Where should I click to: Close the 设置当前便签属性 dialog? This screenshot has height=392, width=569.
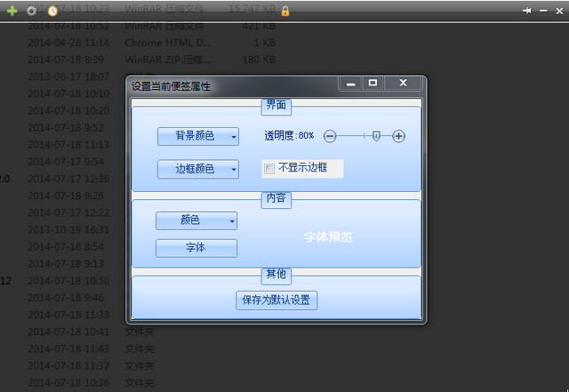(x=403, y=84)
